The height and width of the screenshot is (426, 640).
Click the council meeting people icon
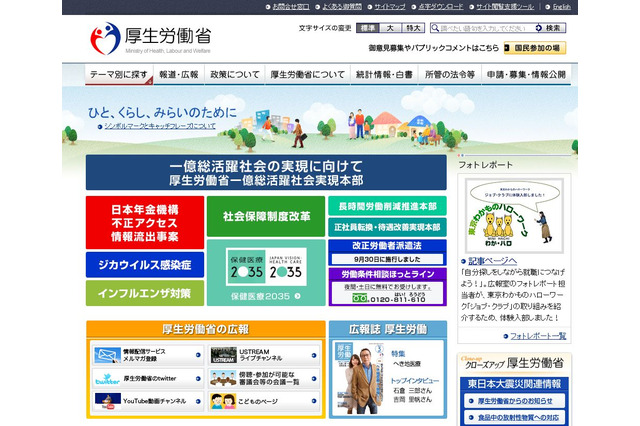223,378
